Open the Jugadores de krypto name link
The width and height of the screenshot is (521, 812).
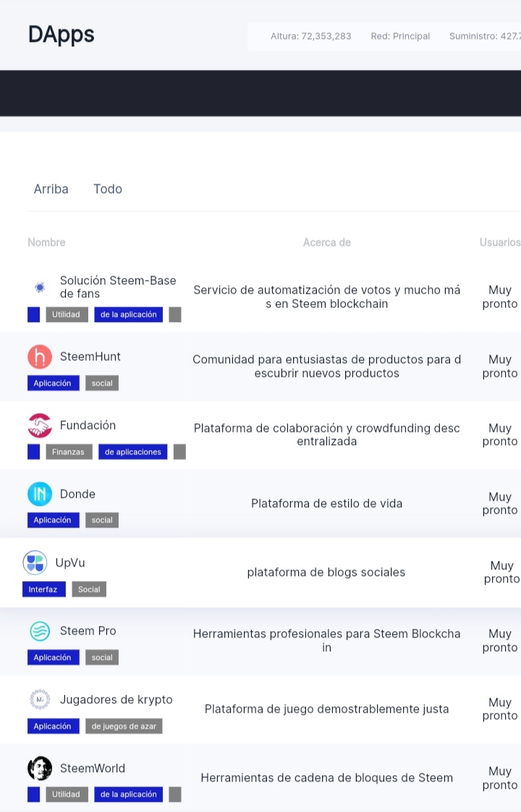pyautogui.click(x=116, y=700)
